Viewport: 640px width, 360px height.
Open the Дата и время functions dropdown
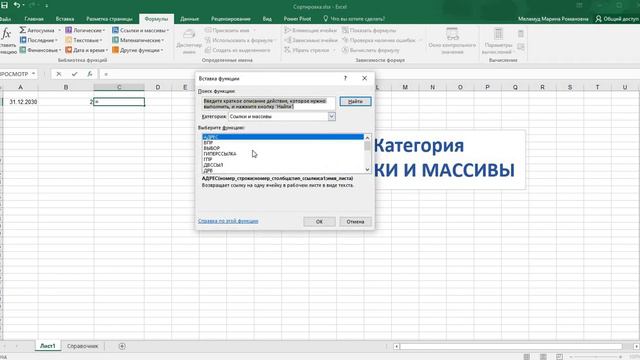[x=86, y=50]
